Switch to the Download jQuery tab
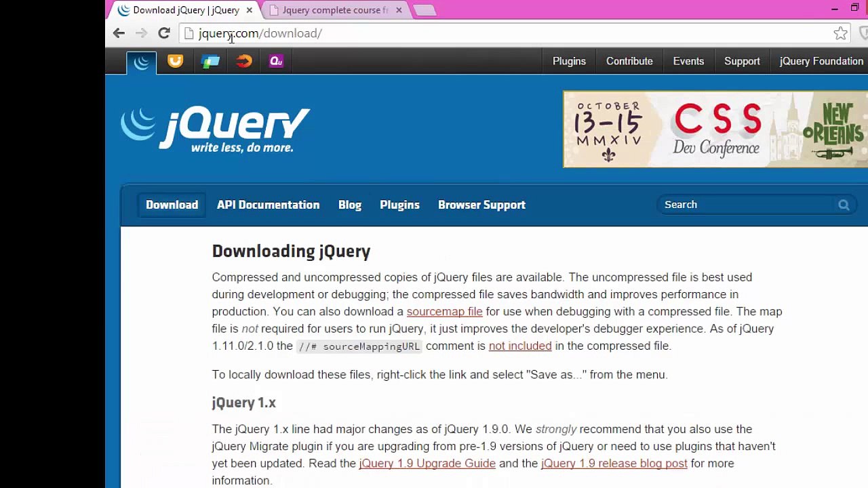The width and height of the screenshot is (868, 488). [185, 10]
